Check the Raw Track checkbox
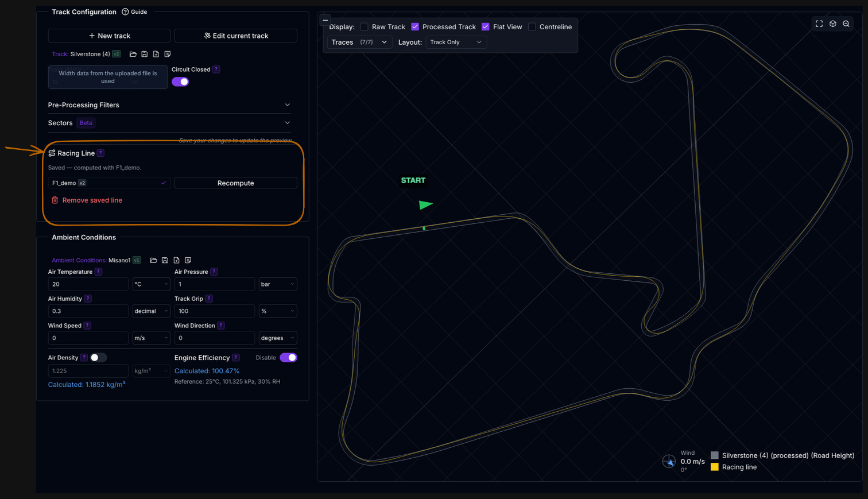The image size is (868, 499). click(x=364, y=27)
